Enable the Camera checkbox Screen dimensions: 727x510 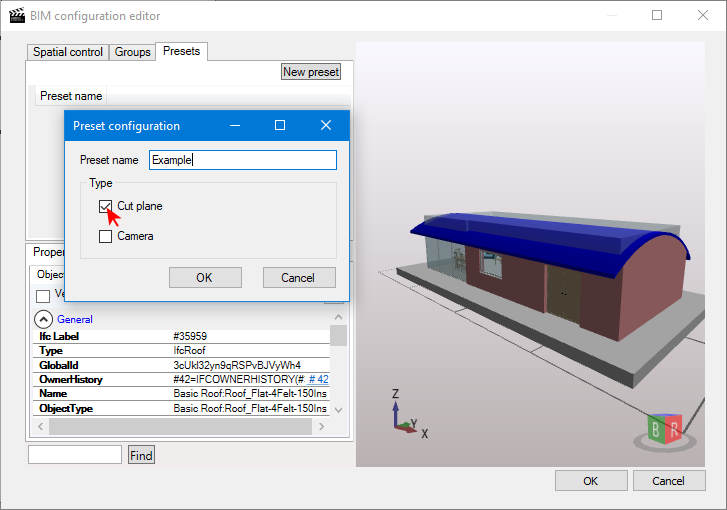(106, 237)
